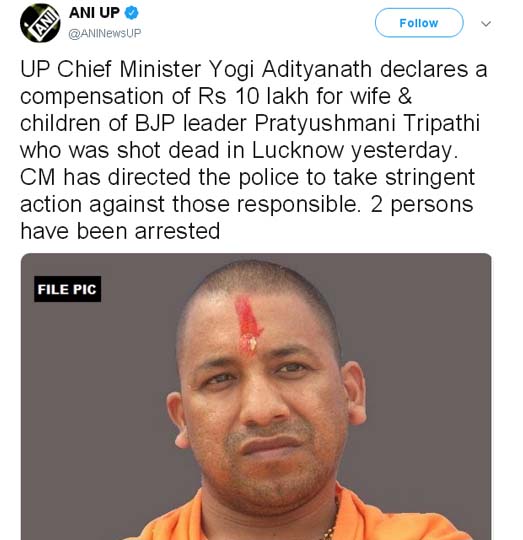
Task: Open the ANI profile avatar
Action: 40,23
